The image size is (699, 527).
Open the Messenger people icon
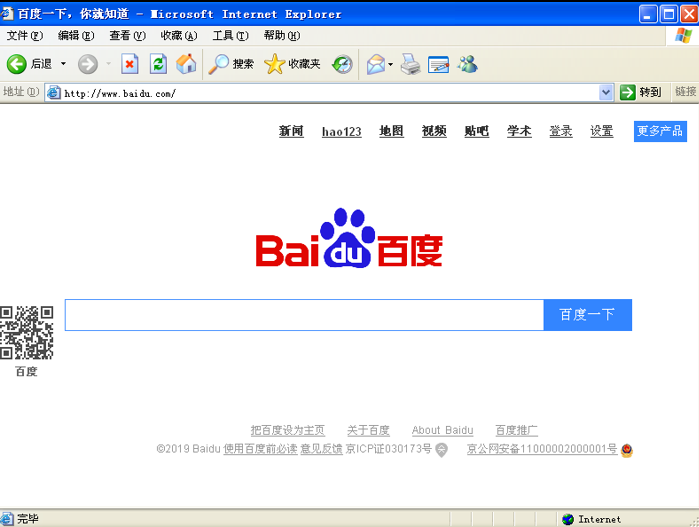pyautogui.click(x=468, y=64)
